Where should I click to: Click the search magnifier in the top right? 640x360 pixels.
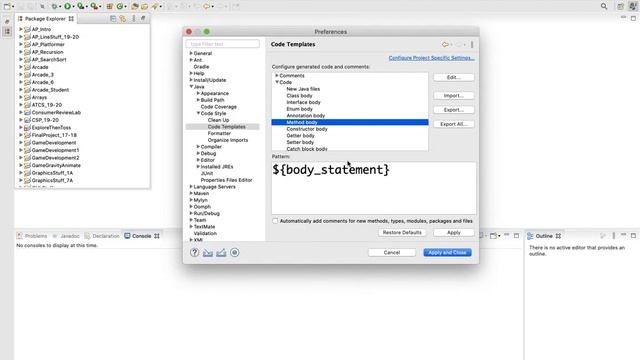[604, 6]
